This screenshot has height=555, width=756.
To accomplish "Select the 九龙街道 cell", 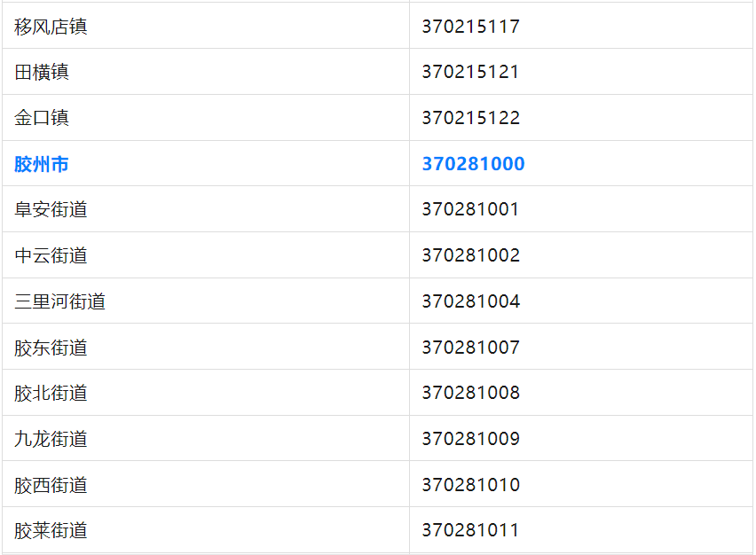I will click(51, 439).
